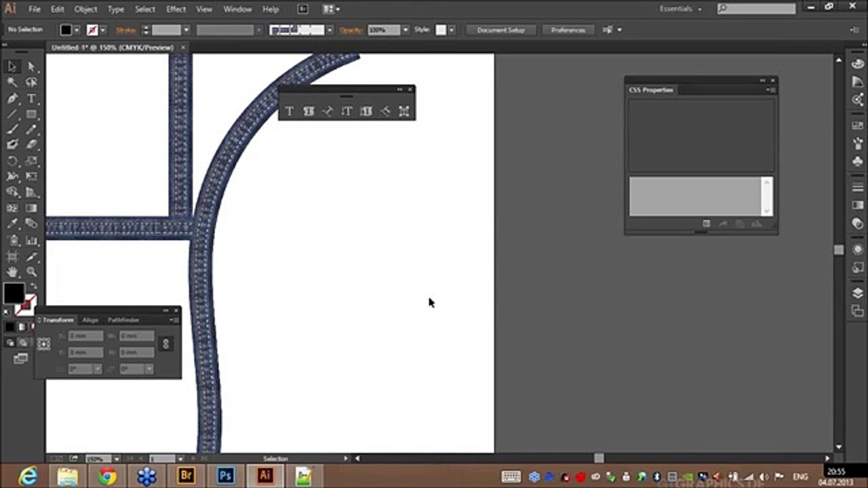Open stroke color dropdown in control bar
This screenshot has height=488, width=868.
(103, 30)
